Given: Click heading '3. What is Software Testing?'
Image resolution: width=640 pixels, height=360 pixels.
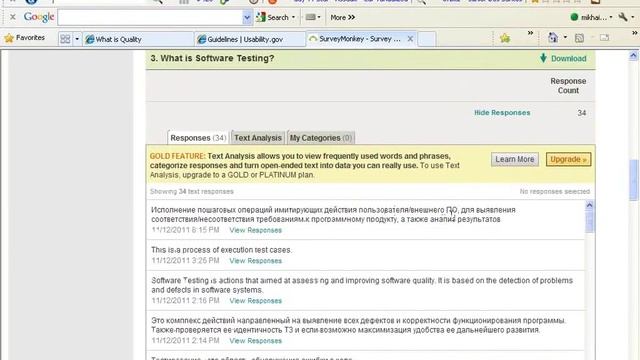Looking at the screenshot, I should click(x=212, y=58).
